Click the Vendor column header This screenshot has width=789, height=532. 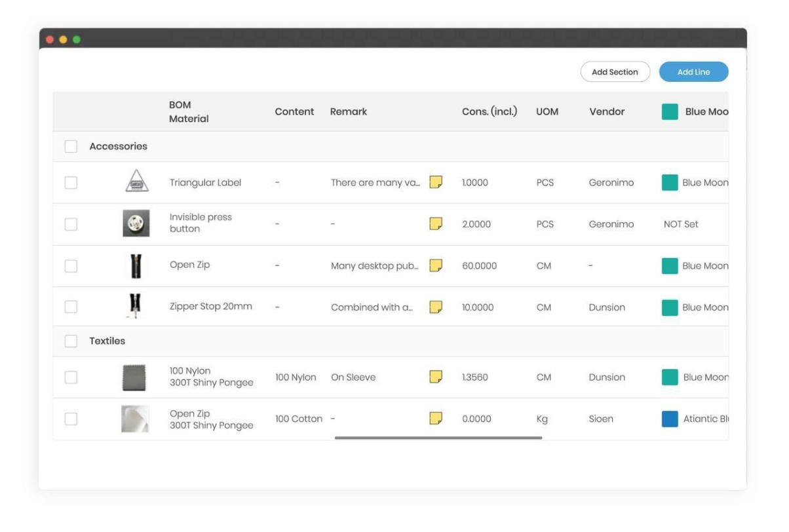(x=606, y=112)
